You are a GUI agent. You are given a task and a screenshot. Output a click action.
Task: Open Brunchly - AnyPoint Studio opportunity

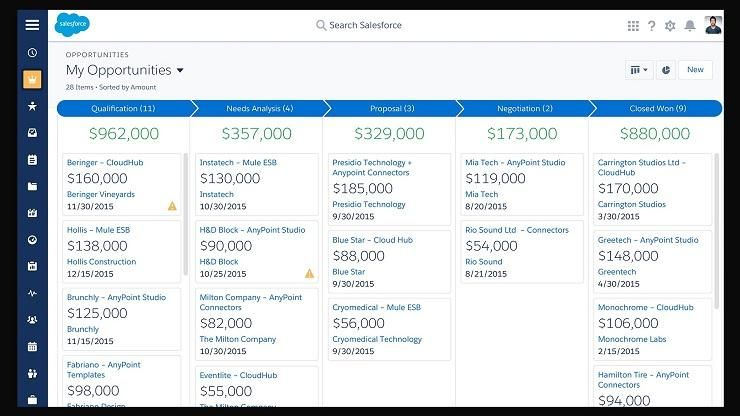[x=116, y=297]
